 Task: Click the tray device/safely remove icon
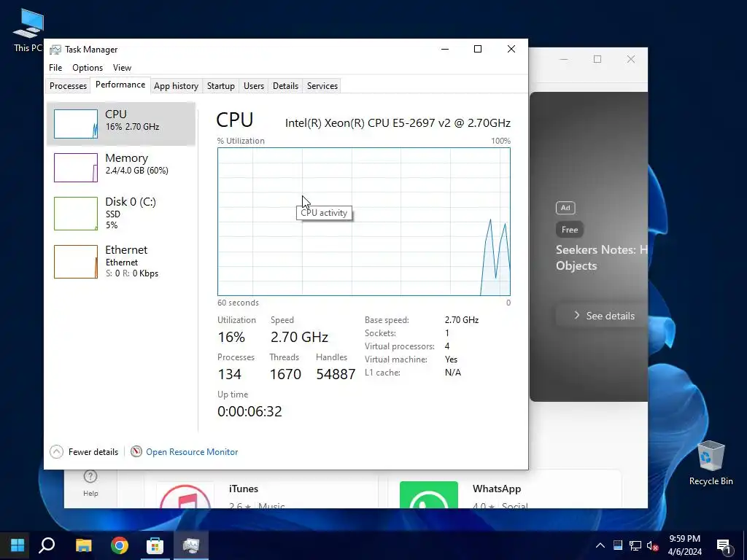click(618, 545)
